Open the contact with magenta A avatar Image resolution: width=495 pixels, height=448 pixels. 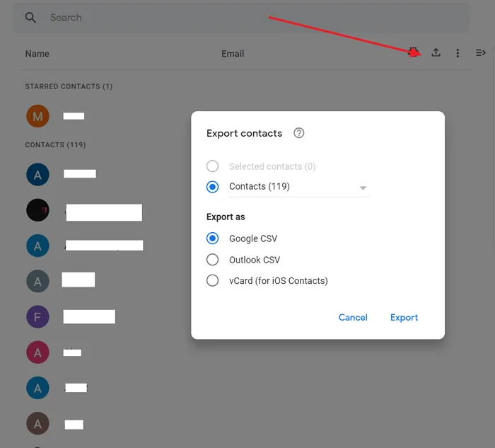(37, 352)
